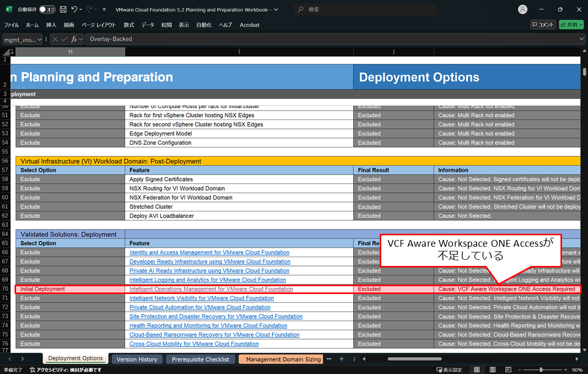Click the Insert Function fx icon
The image size is (588, 374).
74,39
